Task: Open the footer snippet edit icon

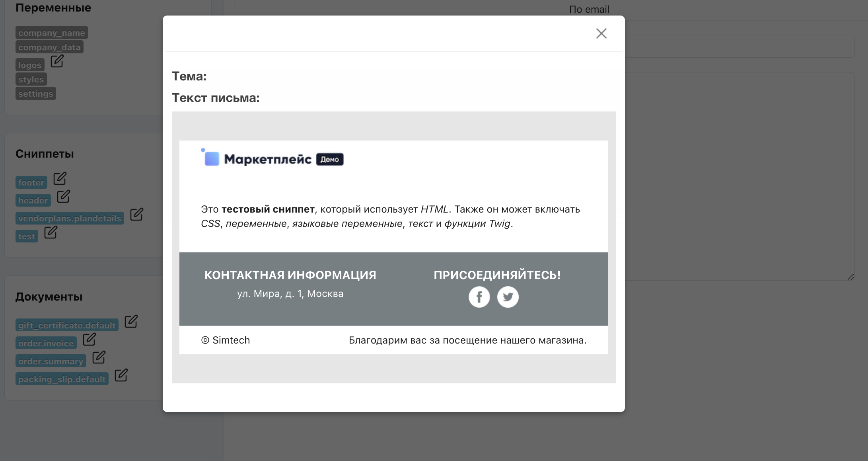Action: (60, 178)
